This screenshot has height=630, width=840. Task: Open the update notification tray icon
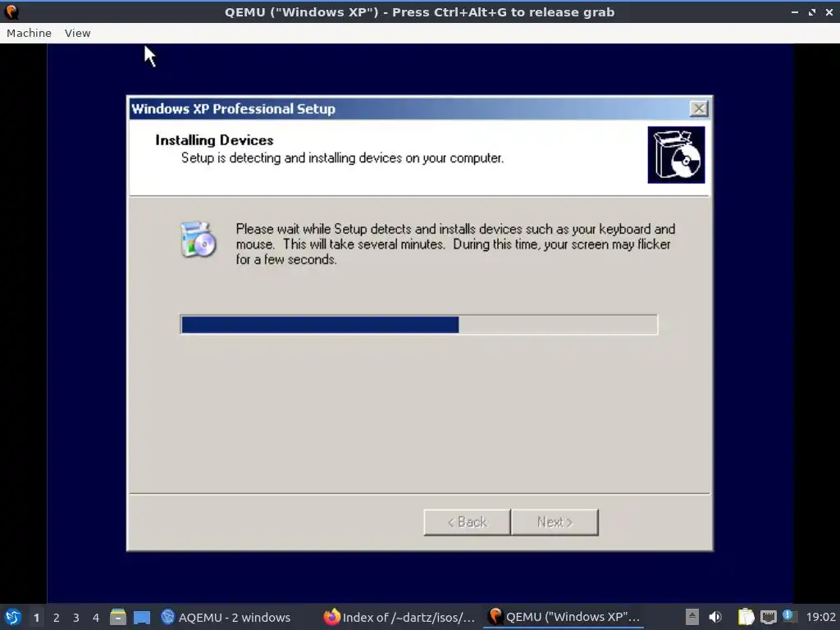coord(788,616)
